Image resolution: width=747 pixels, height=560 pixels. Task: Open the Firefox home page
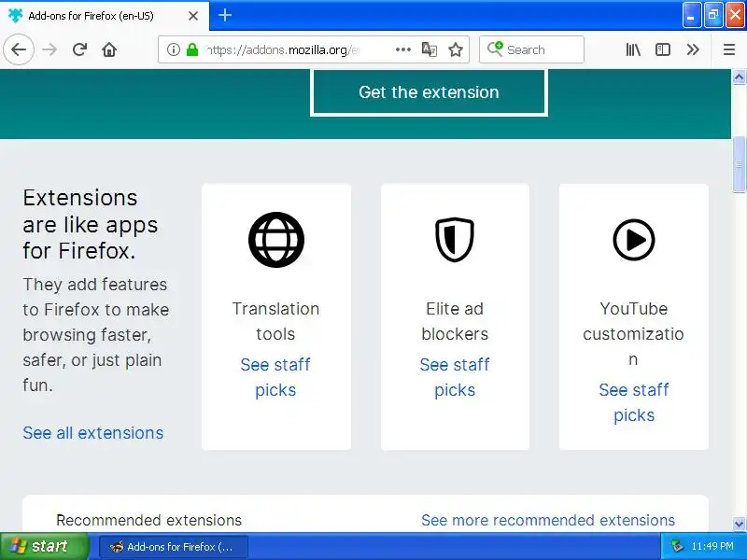109,49
